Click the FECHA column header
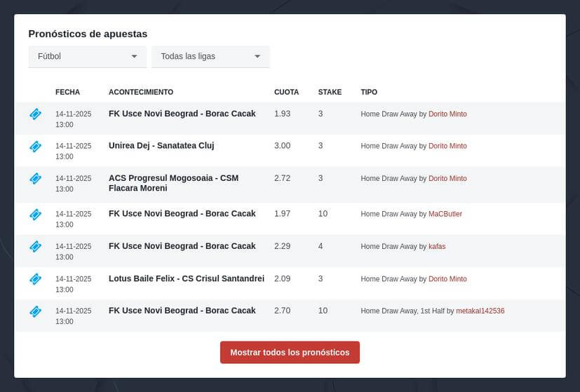 (x=67, y=92)
